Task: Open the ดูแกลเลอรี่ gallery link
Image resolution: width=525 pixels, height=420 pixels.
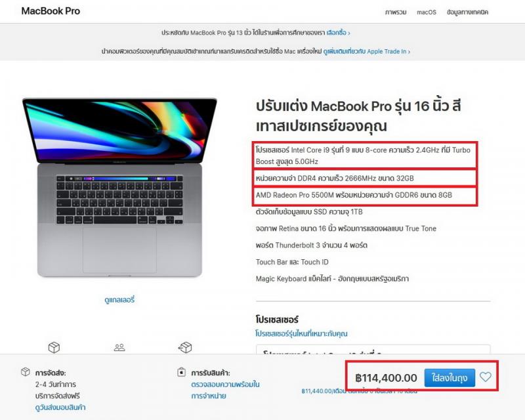Action: tap(119, 300)
